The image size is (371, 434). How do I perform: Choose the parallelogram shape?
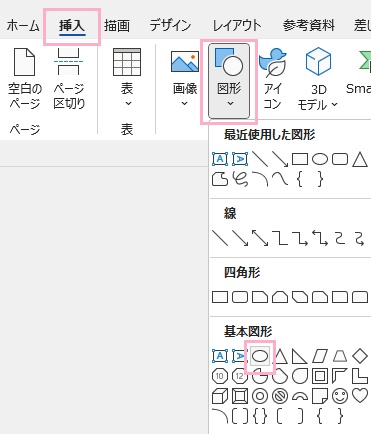320,356
